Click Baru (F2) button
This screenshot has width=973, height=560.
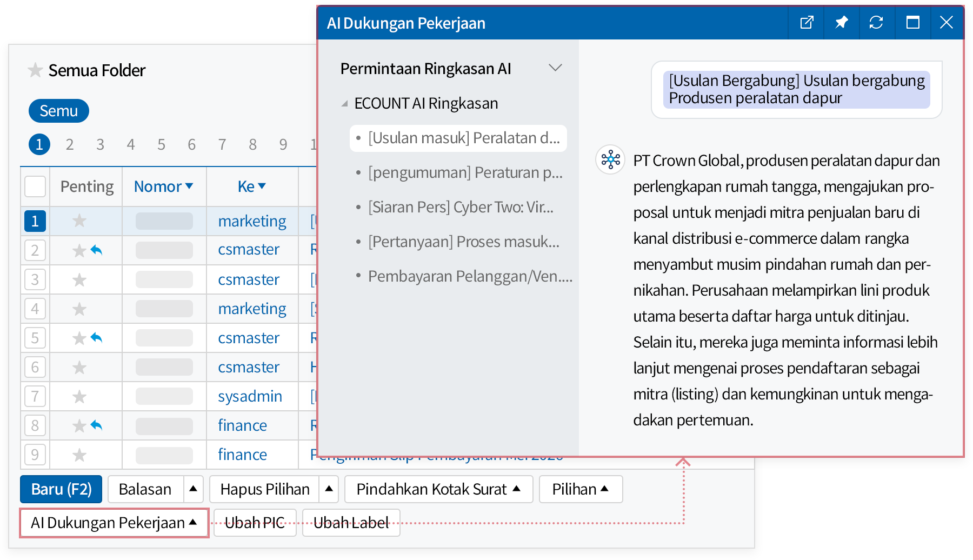[61, 489]
